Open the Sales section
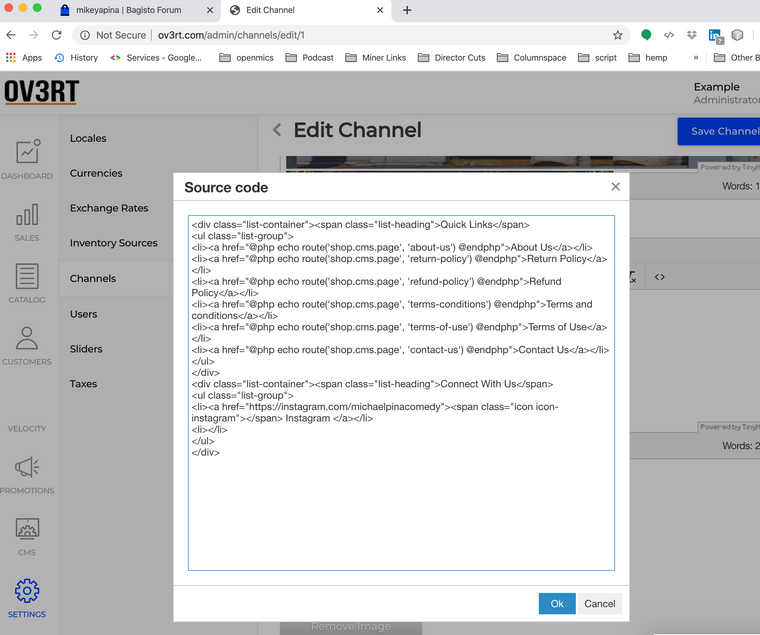 click(x=27, y=222)
